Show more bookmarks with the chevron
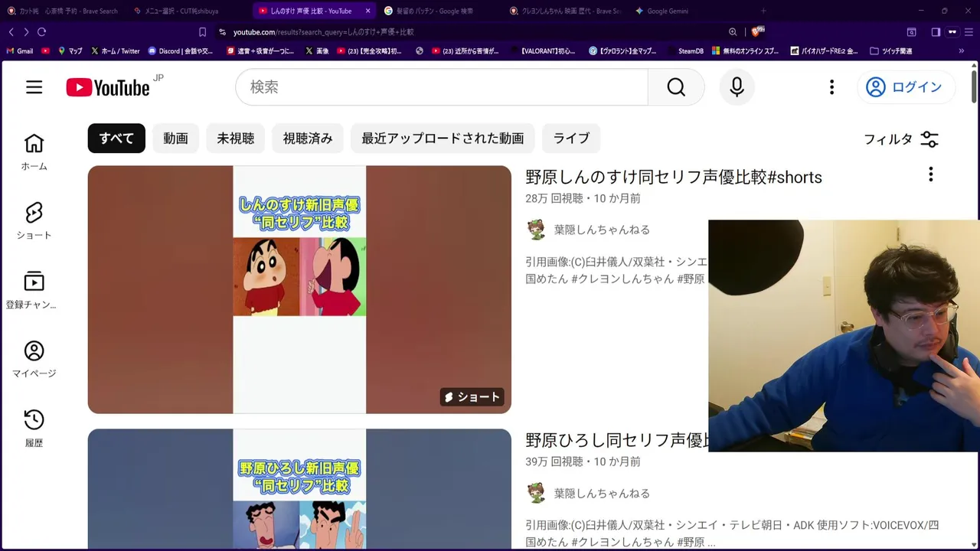 (962, 51)
